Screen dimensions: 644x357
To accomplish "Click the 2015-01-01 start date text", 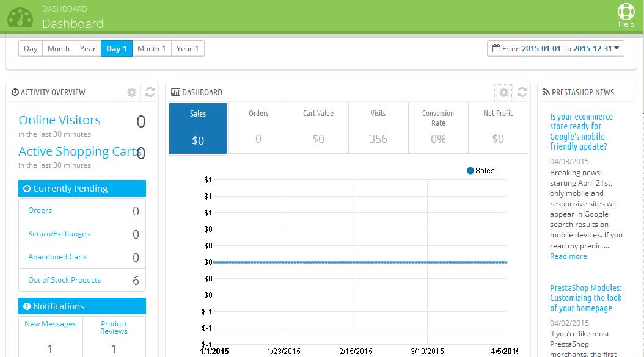I will (x=541, y=48).
